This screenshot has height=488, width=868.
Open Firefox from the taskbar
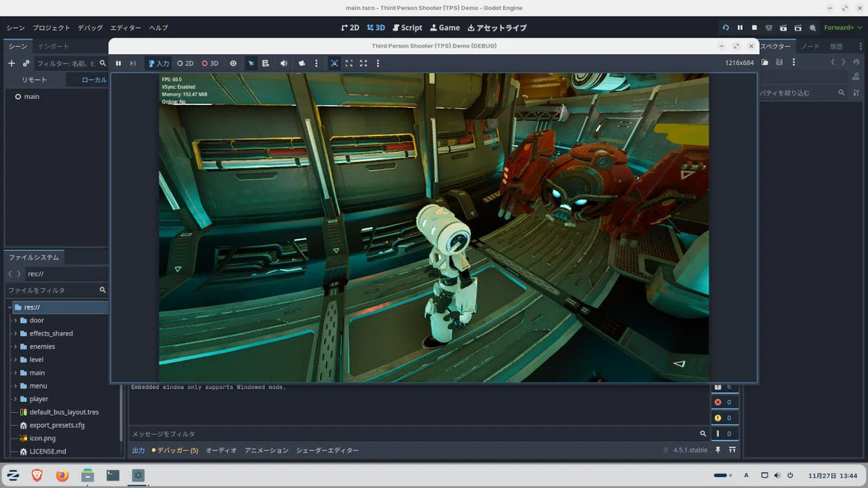pos(62,475)
